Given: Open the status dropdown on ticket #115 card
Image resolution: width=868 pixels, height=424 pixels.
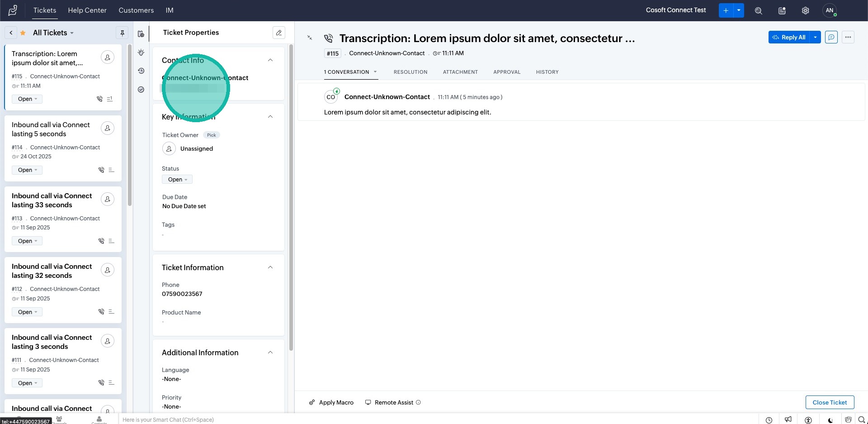Looking at the screenshot, I should 27,99.
